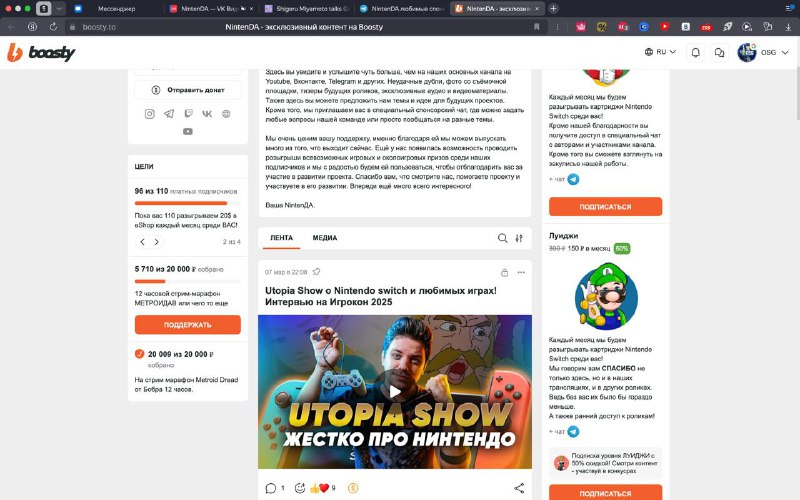800x500 pixels.
Task: Bookmark the page in address bar
Action: tap(536, 27)
